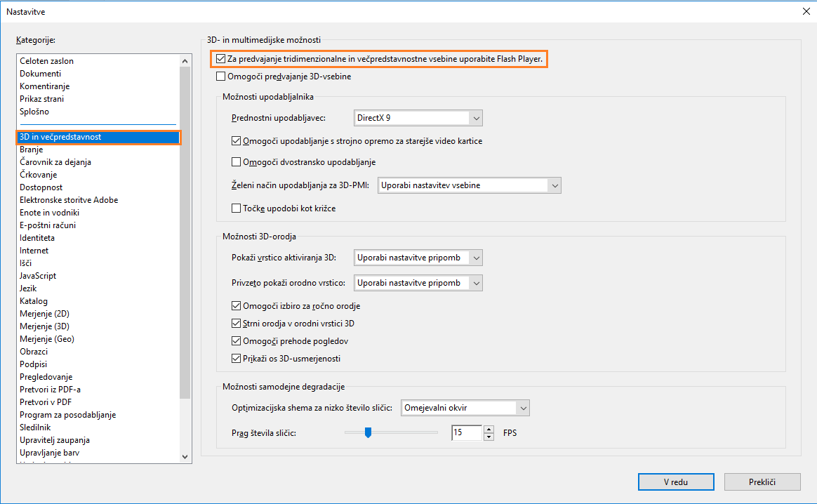Screen dimensions: 817x504
Task: Select 'Obrazci' category
Action: click(98, 352)
